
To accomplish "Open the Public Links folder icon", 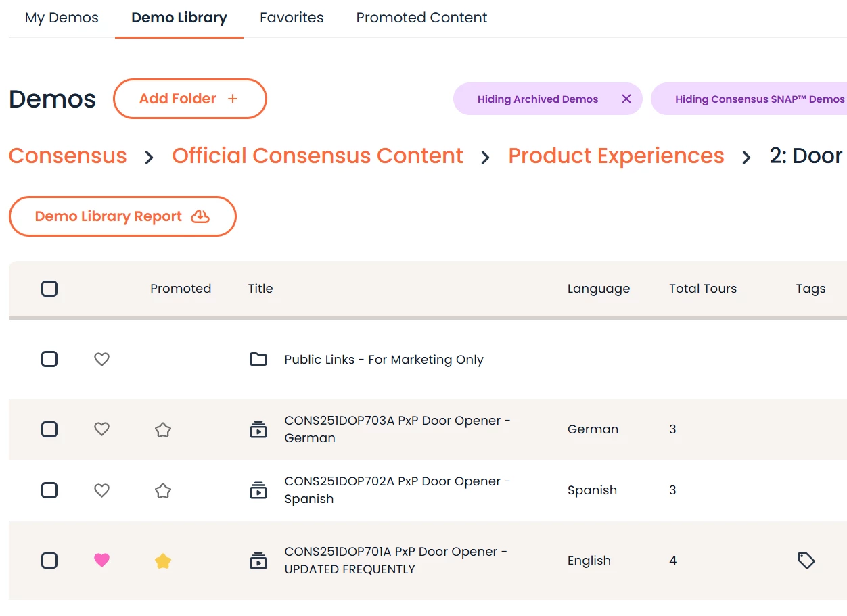I will pos(258,359).
